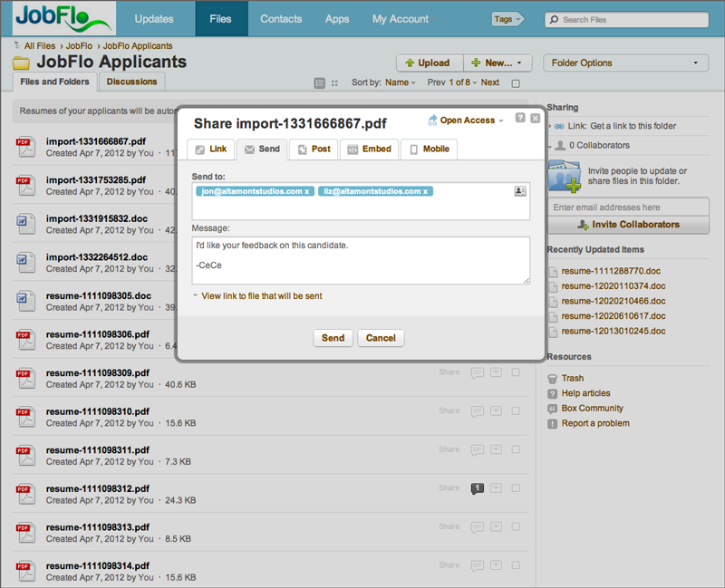Switch to the Link tab
The image size is (725, 588).
coord(211,149)
